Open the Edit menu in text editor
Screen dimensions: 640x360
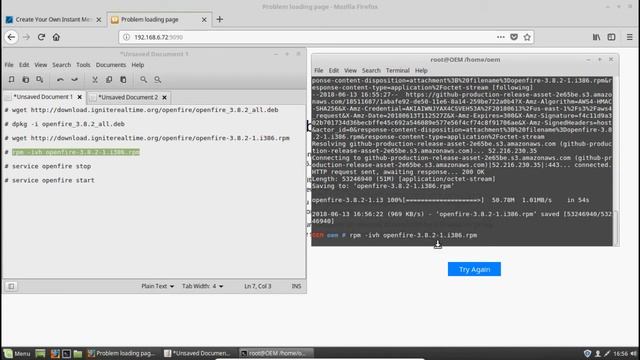pos(24,65)
